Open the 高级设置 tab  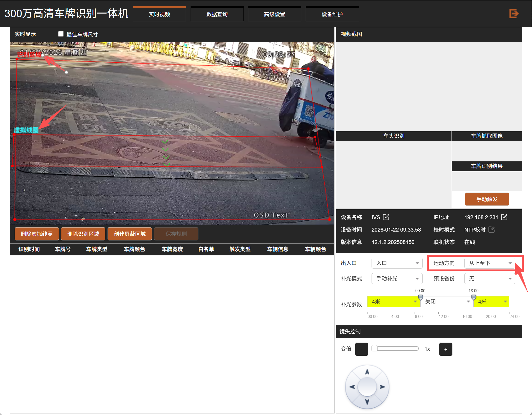(274, 14)
